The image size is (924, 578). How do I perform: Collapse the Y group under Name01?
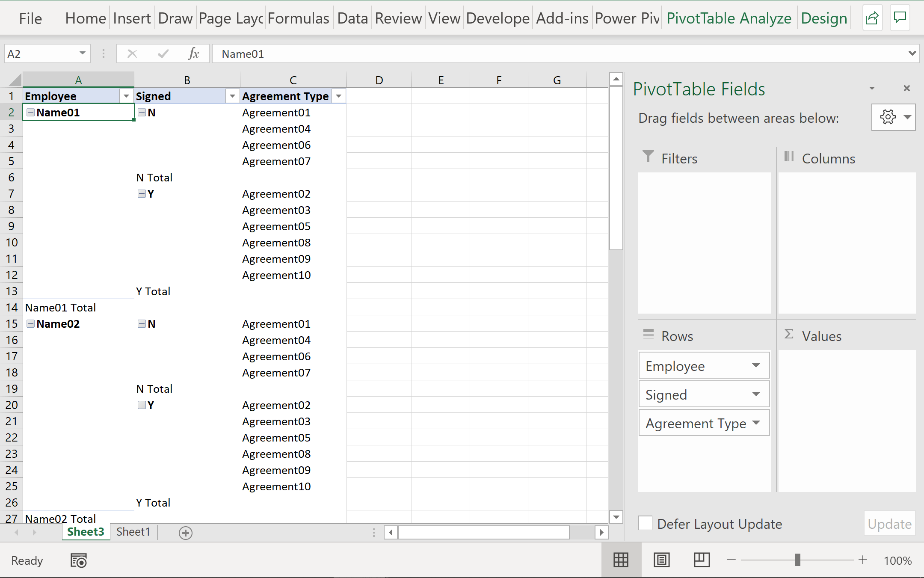click(142, 193)
